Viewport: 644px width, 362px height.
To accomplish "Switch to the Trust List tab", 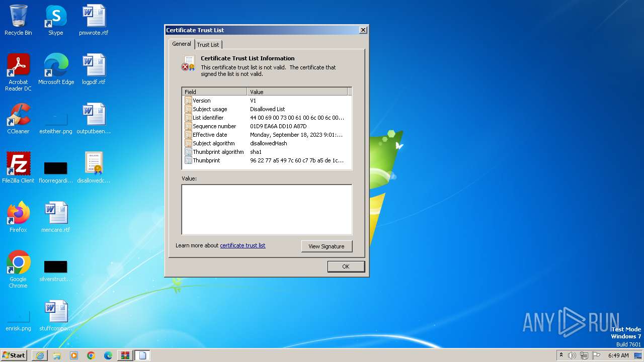I will point(208,45).
